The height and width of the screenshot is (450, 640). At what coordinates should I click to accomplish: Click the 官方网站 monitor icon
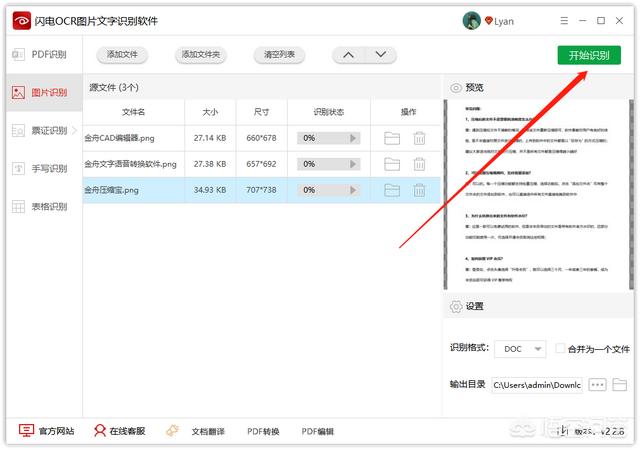tap(26, 431)
